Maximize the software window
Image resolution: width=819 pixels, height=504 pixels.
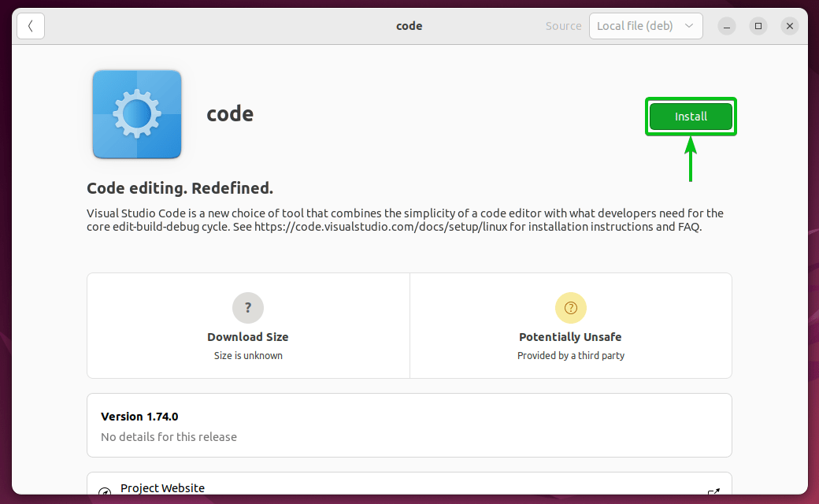758,26
